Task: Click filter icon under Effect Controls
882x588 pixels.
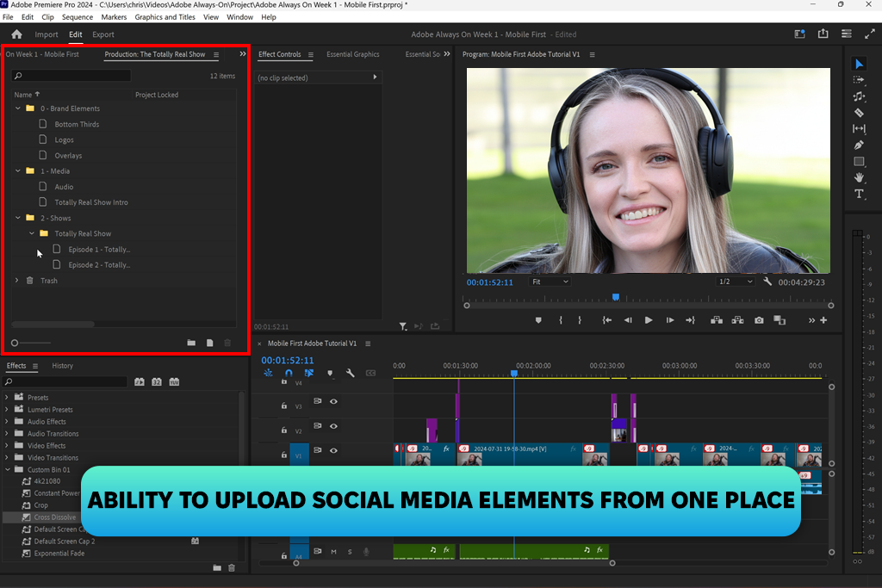Action: [x=403, y=326]
